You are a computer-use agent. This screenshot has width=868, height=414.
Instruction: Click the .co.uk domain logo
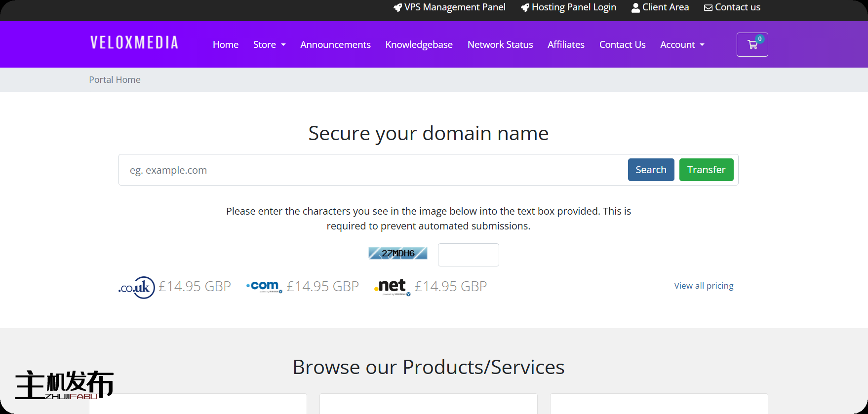137,287
